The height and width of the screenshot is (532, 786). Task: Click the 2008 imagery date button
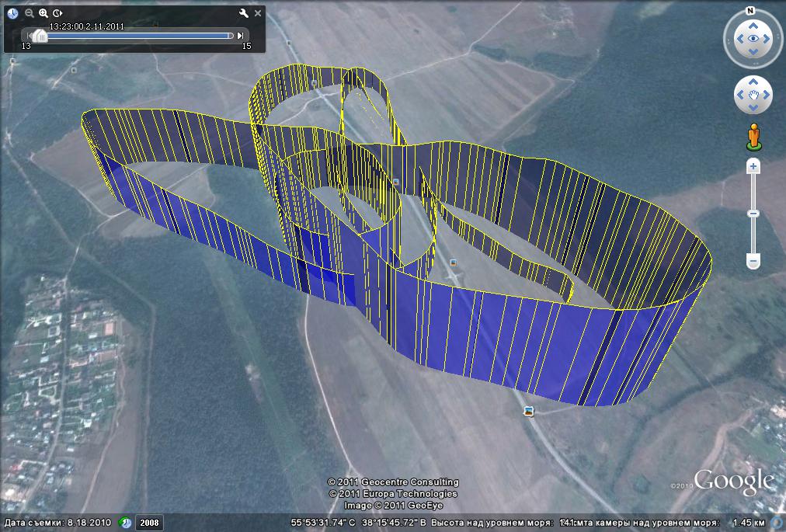[x=148, y=523]
